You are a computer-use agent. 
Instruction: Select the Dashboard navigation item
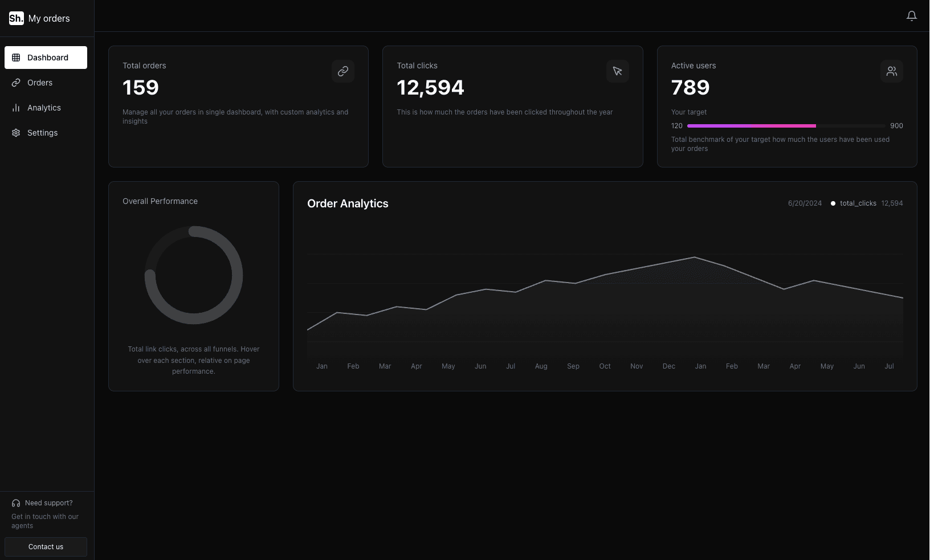(x=47, y=57)
